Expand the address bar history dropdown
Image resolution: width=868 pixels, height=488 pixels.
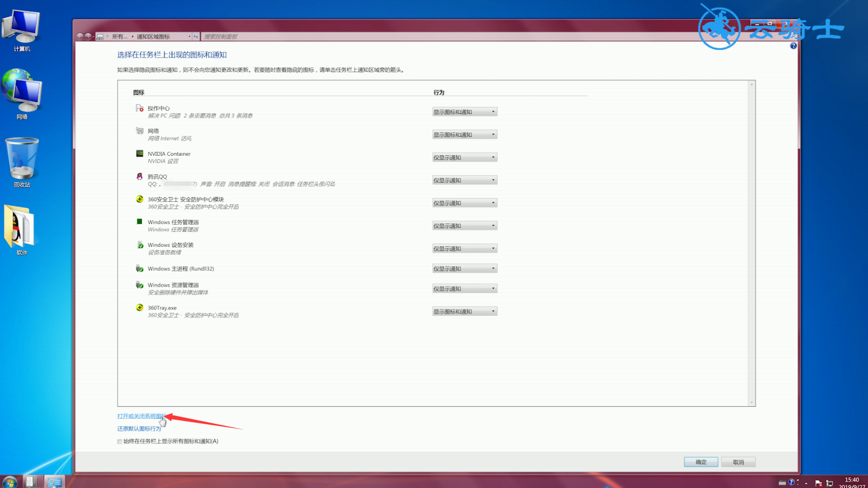pos(189,36)
